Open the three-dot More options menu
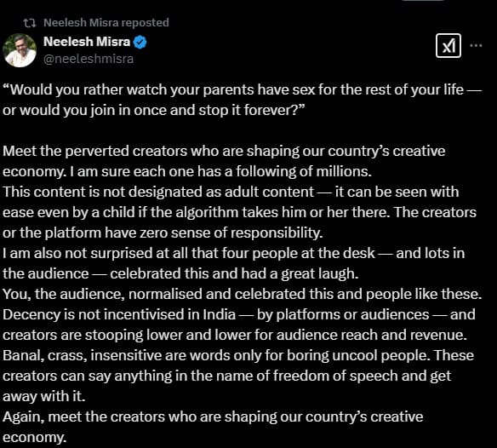497x448 pixels. click(476, 46)
